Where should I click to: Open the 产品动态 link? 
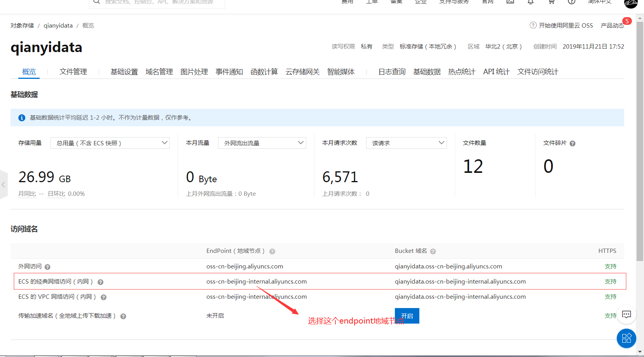click(x=612, y=25)
